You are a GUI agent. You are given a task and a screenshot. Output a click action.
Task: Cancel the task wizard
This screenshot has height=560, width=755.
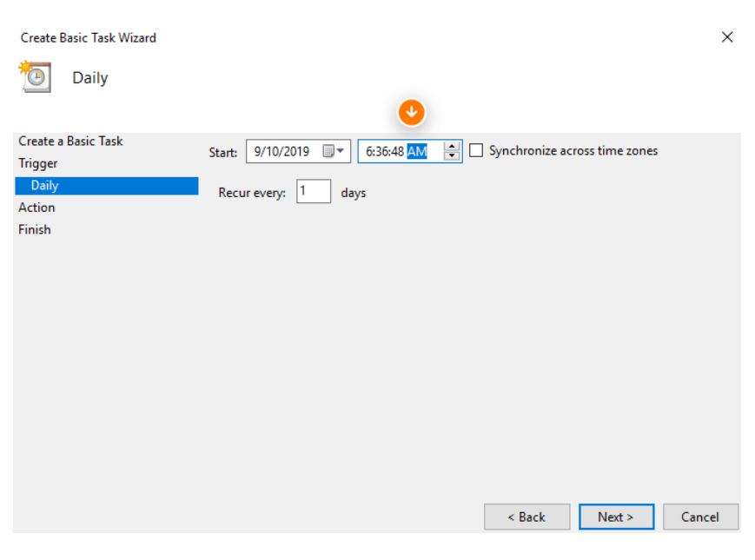coord(700,517)
